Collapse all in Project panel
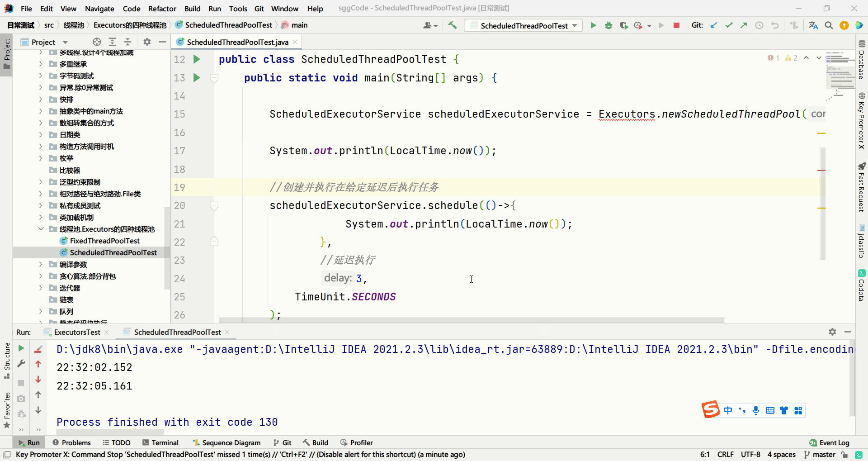868x461 pixels. 128,42
